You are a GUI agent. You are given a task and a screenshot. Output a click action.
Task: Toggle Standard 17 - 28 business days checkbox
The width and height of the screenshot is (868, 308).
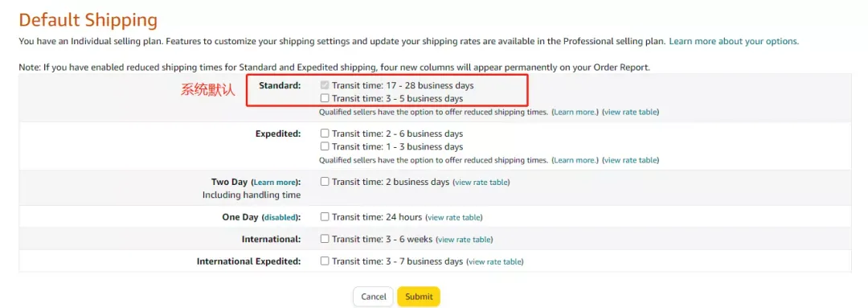tap(325, 86)
